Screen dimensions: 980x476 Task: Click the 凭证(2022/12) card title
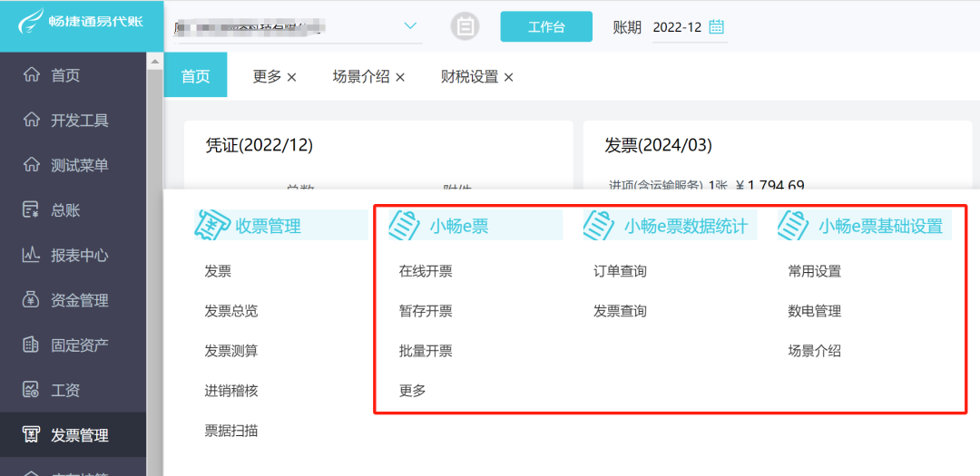[x=259, y=145]
